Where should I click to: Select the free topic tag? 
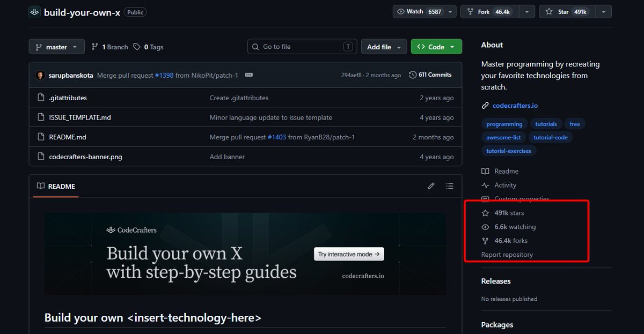[x=575, y=124]
